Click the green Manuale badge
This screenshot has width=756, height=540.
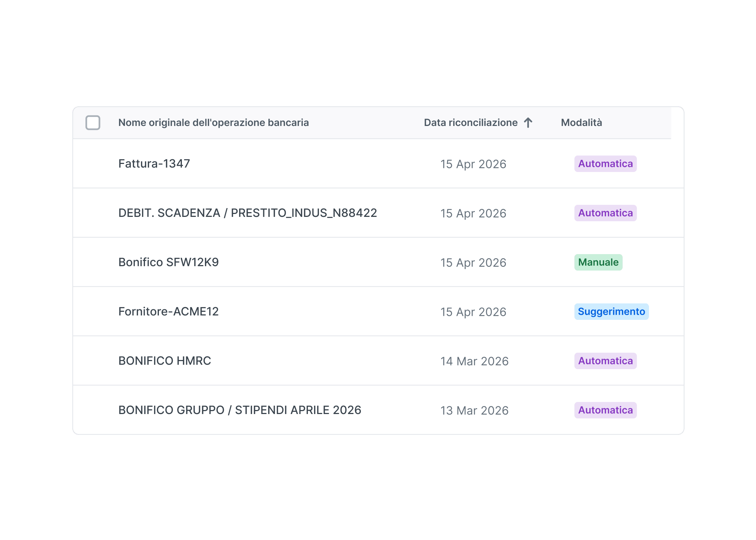point(598,262)
